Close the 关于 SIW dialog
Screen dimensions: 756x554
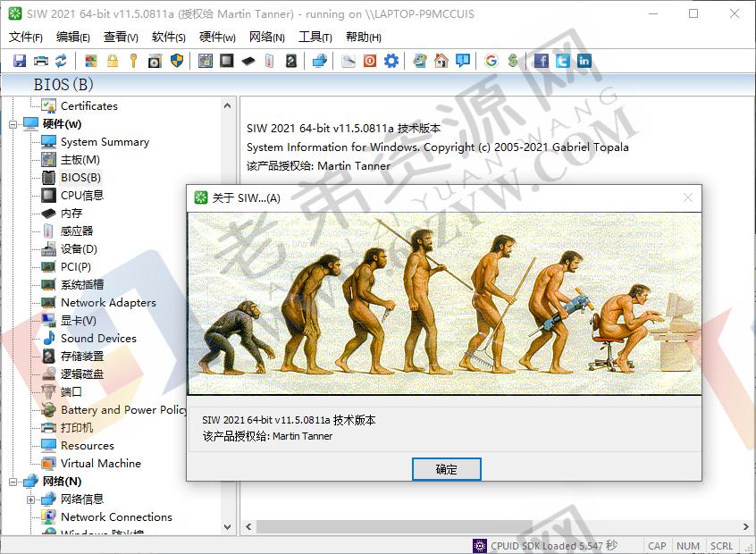(x=688, y=197)
